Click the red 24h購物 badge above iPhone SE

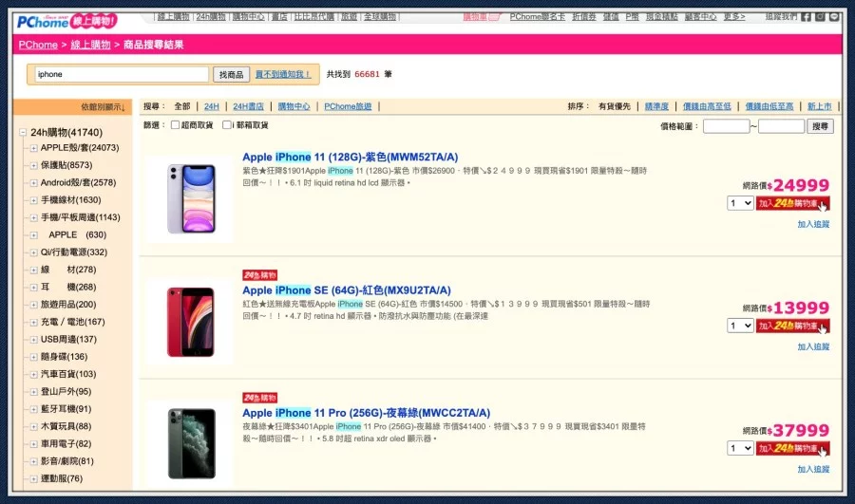click(x=259, y=275)
